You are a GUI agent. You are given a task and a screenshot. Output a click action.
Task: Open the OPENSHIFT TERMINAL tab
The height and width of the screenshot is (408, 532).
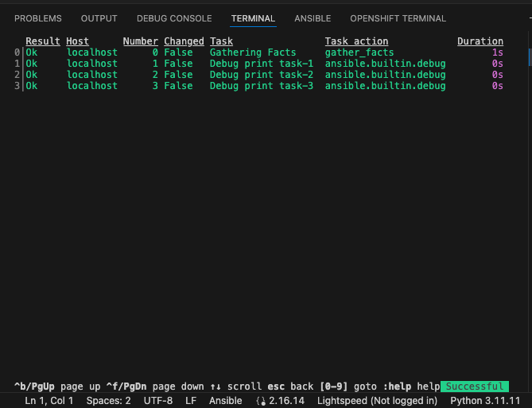398,18
